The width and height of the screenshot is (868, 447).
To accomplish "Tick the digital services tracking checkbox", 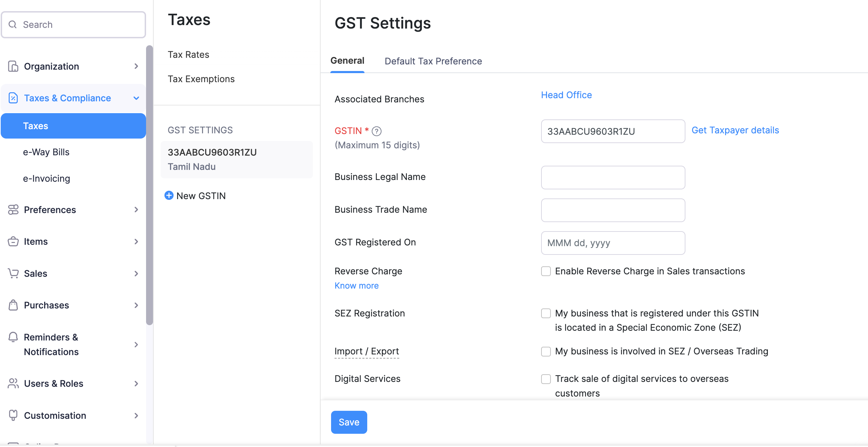I will [546, 379].
